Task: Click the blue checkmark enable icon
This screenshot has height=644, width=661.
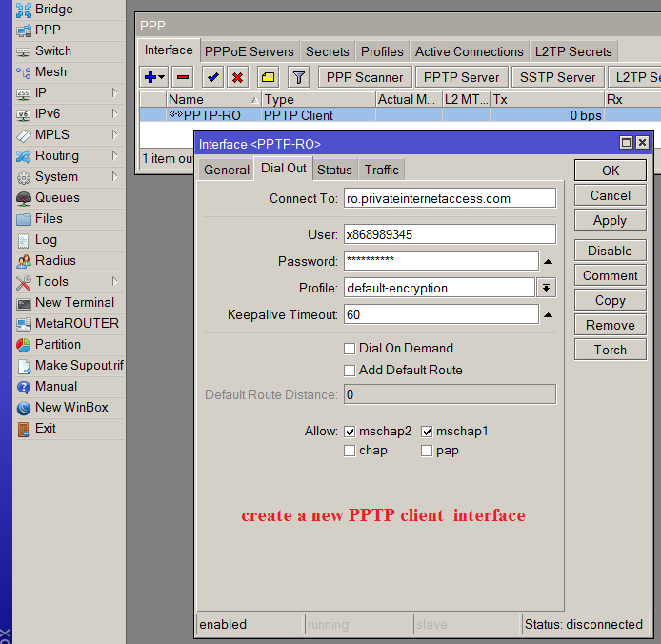Action: click(x=213, y=77)
